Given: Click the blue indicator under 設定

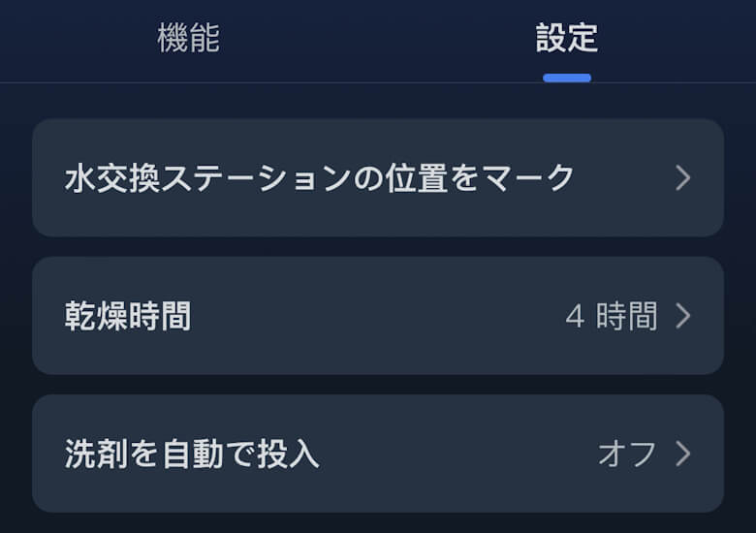Looking at the screenshot, I should pos(567,78).
